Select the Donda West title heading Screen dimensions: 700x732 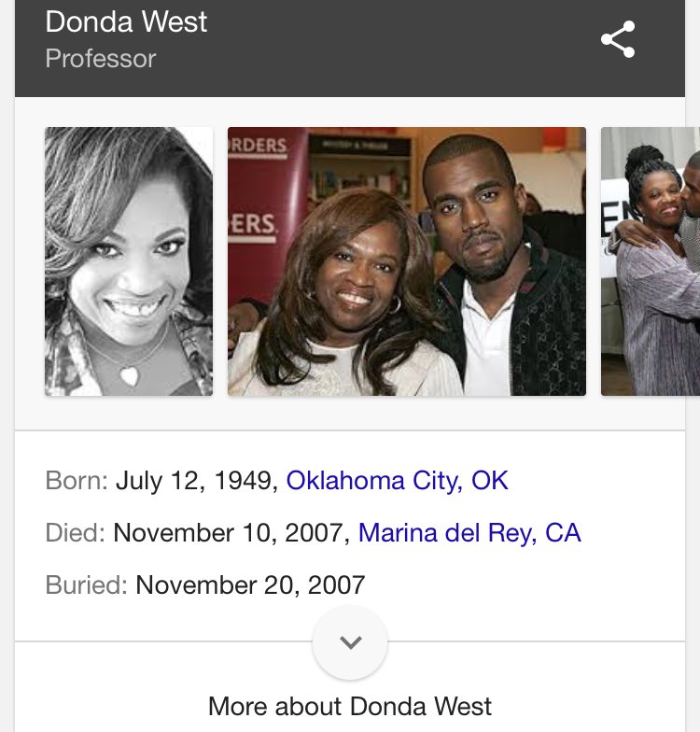click(x=126, y=22)
